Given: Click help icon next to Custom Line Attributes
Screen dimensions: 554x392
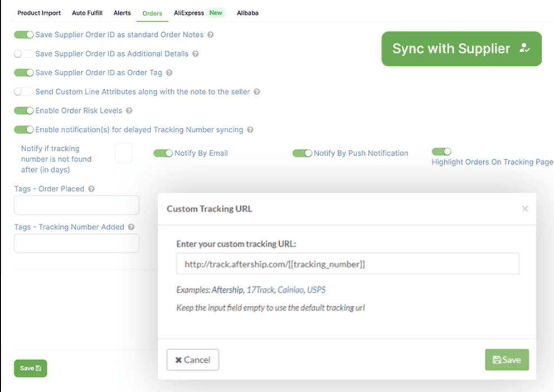Looking at the screenshot, I should tap(256, 92).
